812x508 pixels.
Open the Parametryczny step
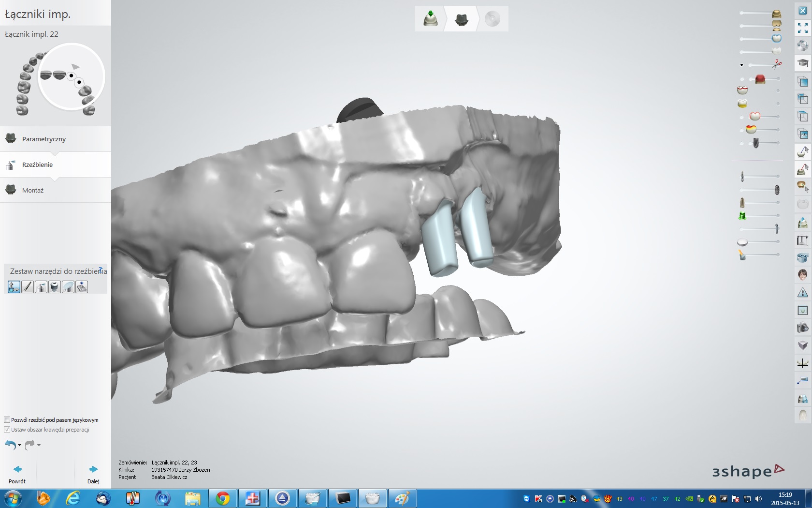pos(43,139)
